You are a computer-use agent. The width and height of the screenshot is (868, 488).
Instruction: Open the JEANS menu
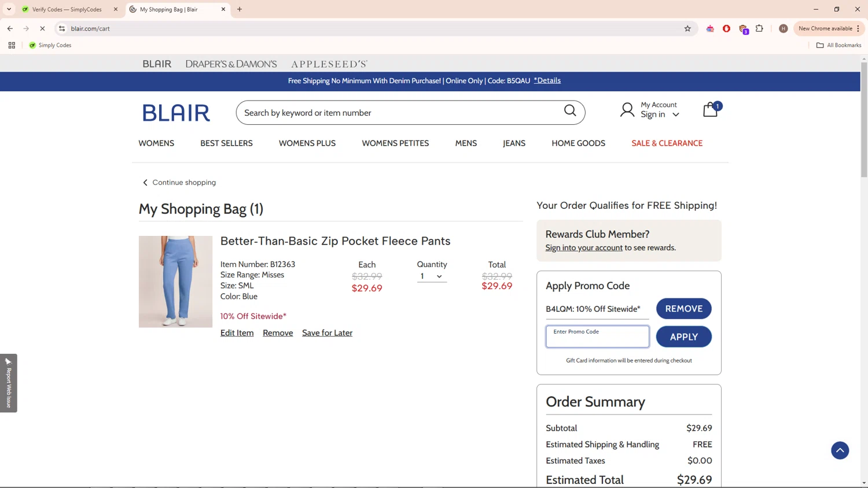(514, 143)
